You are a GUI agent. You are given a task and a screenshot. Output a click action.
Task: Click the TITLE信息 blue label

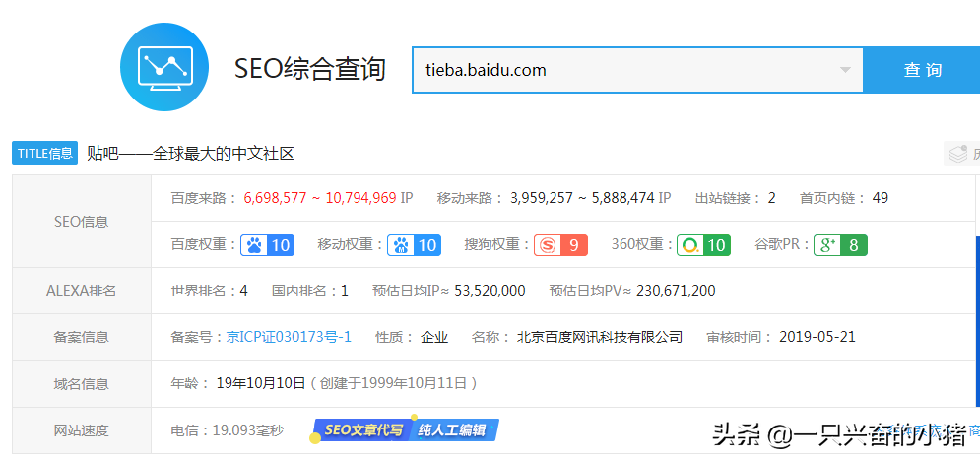[x=45, y=153]
